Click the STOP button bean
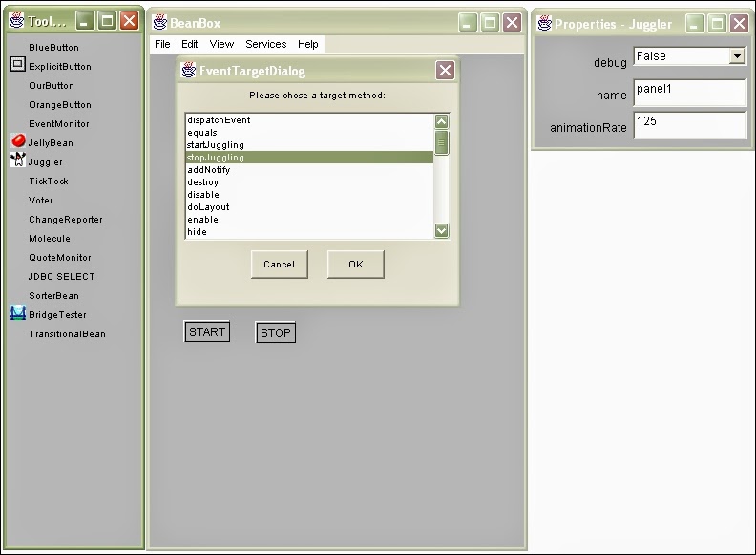The width and height of the screenshot is (756, 555). [275, 332]
